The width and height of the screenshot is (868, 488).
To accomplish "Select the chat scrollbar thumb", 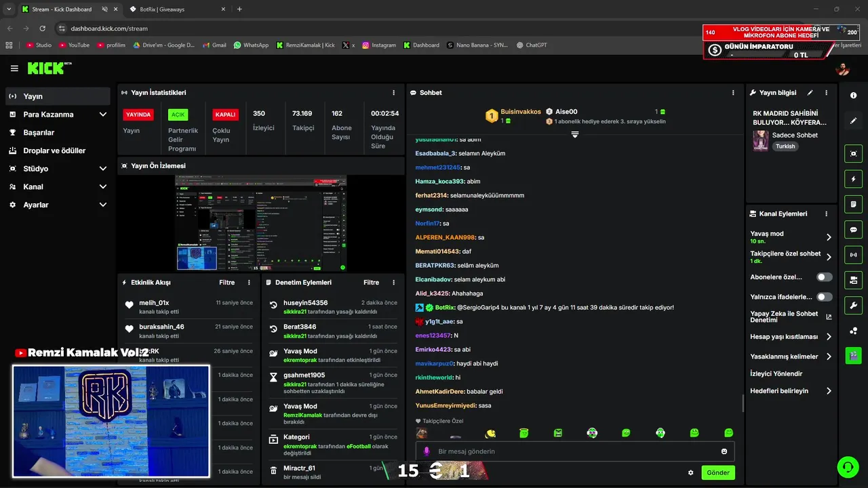I will tap(743, 404).
